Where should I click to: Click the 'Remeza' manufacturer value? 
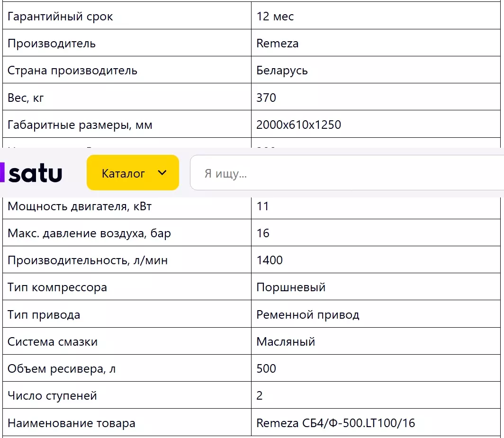[x=278, y=43]
